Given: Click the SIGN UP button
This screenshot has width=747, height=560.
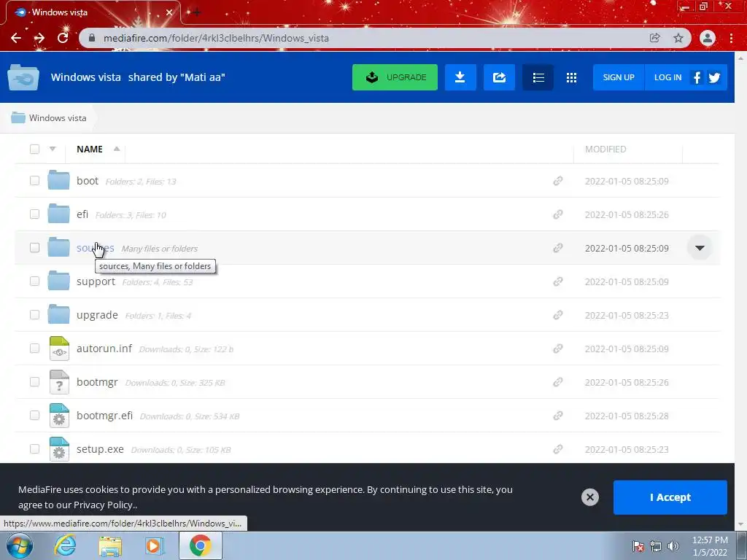Looking at the screenshot, I should click(619, 77).
